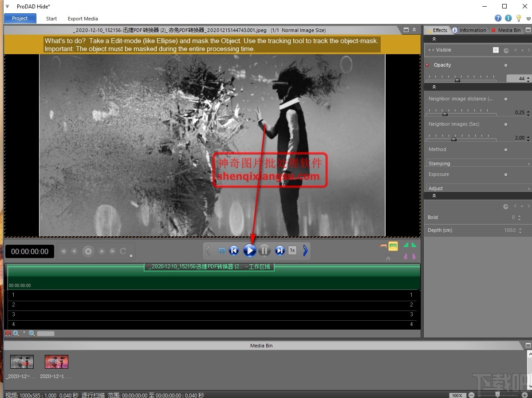Toggle the red reset dot beside Opacity
This screenshot has width=532, height=398.
tap(427, 65)
